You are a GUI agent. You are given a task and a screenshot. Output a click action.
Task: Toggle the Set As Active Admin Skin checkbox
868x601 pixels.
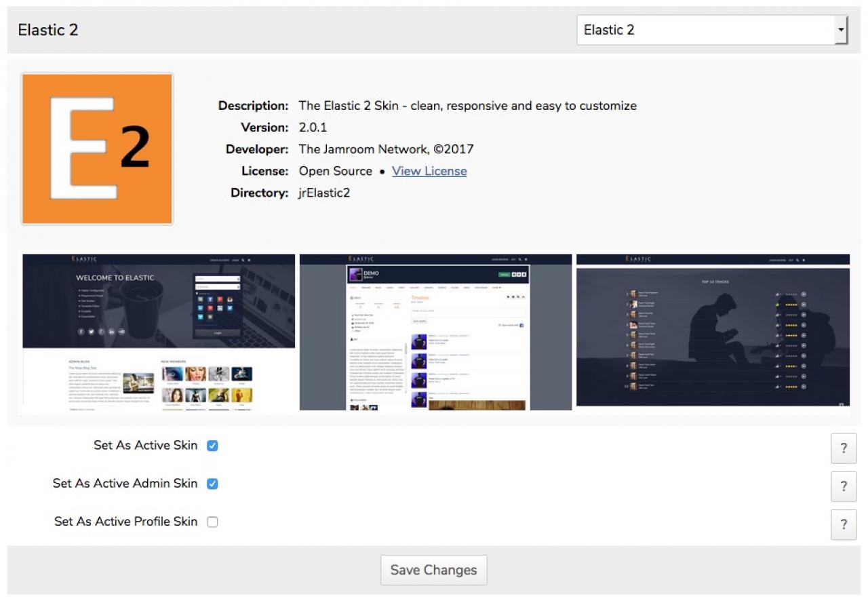coord(212,484)
